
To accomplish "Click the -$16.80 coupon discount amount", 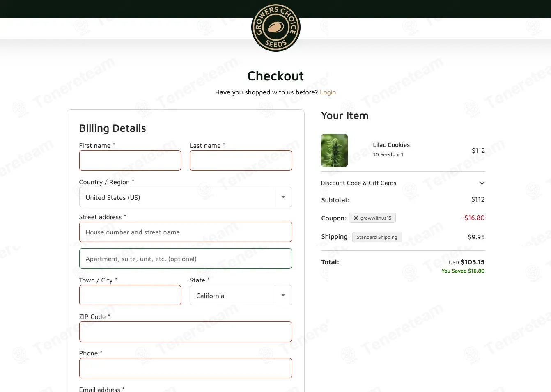I will 473,218.
